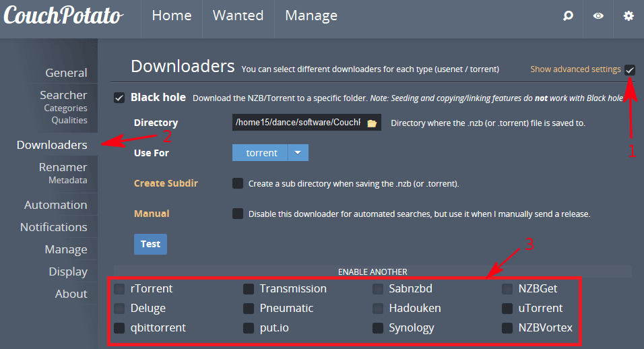
Task: Select Automation settings tab
Action: [55, 205]
